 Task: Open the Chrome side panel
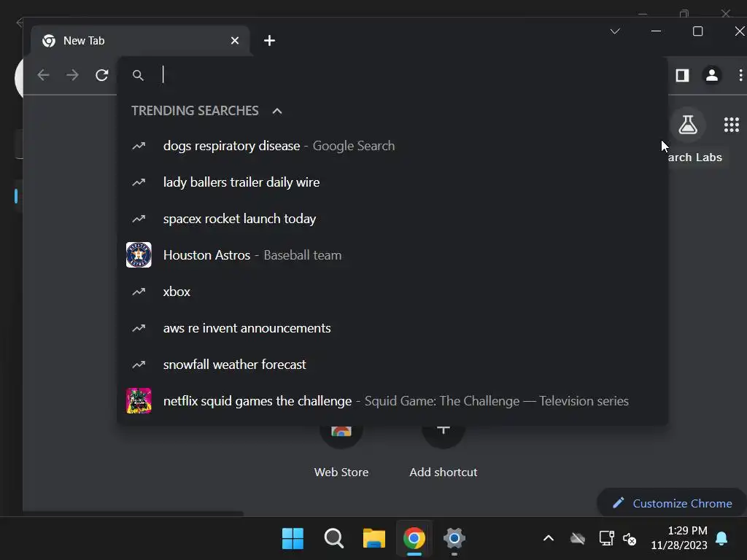pyautogui.click(x=682, y=75)
